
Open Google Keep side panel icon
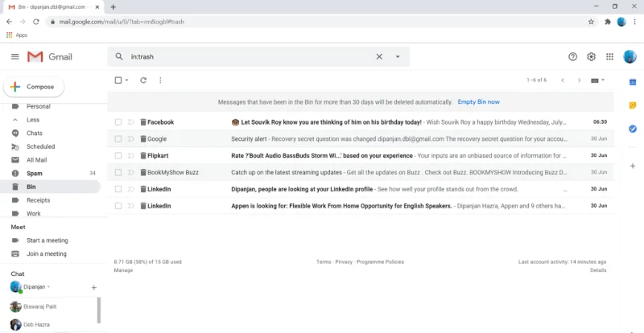(x=633, y=105)
